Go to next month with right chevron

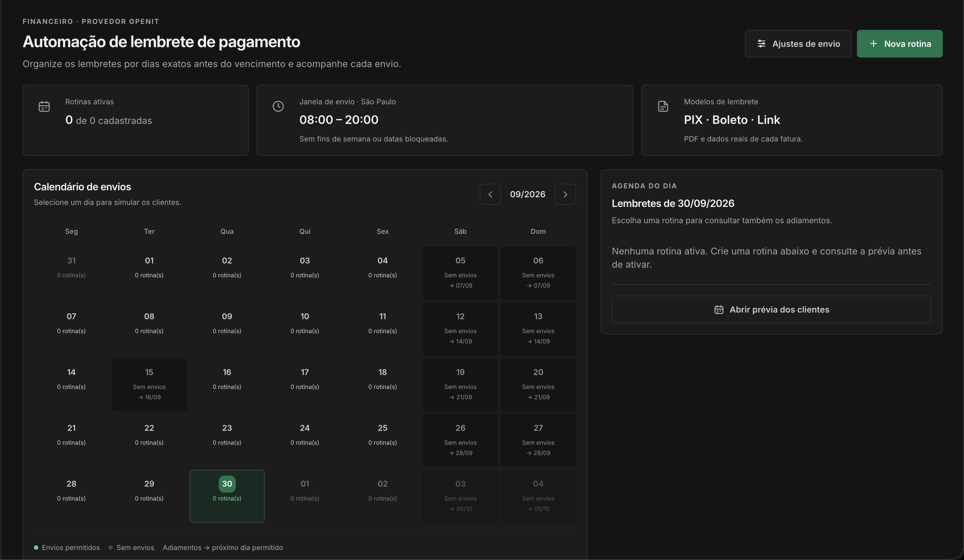[565, 194]
